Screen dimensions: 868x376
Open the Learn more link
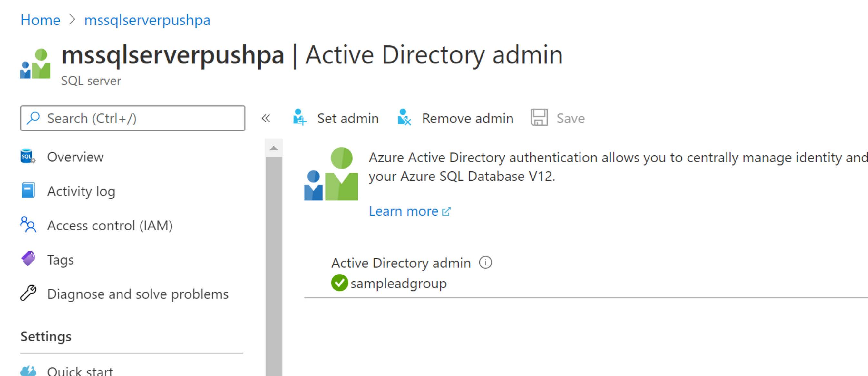pos(404,211)
